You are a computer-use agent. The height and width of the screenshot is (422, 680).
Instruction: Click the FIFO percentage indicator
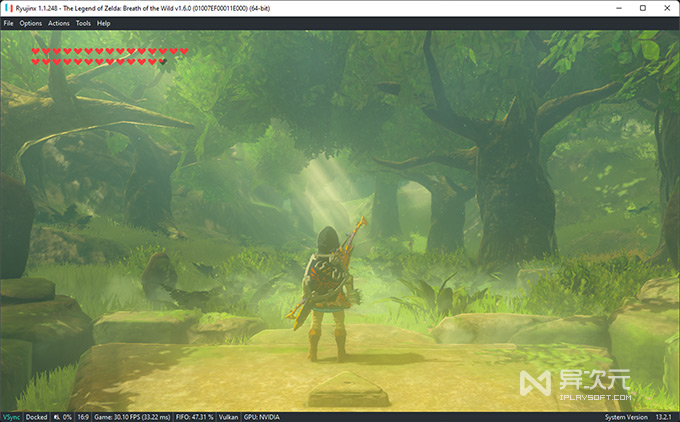pos(194,417)
